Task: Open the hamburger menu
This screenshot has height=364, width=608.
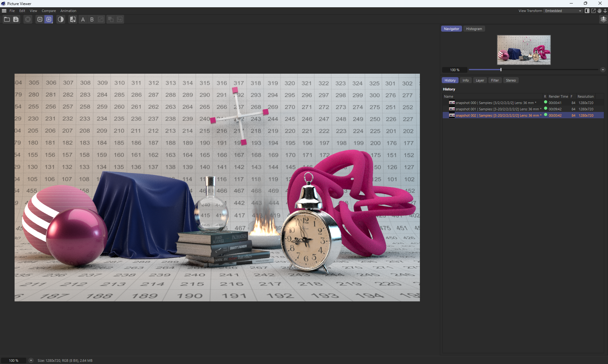Action: [4, 11]
